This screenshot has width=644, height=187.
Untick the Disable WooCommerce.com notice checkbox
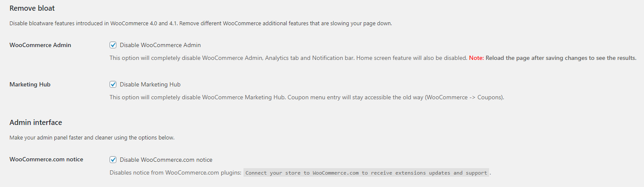[x=113, y=160]
